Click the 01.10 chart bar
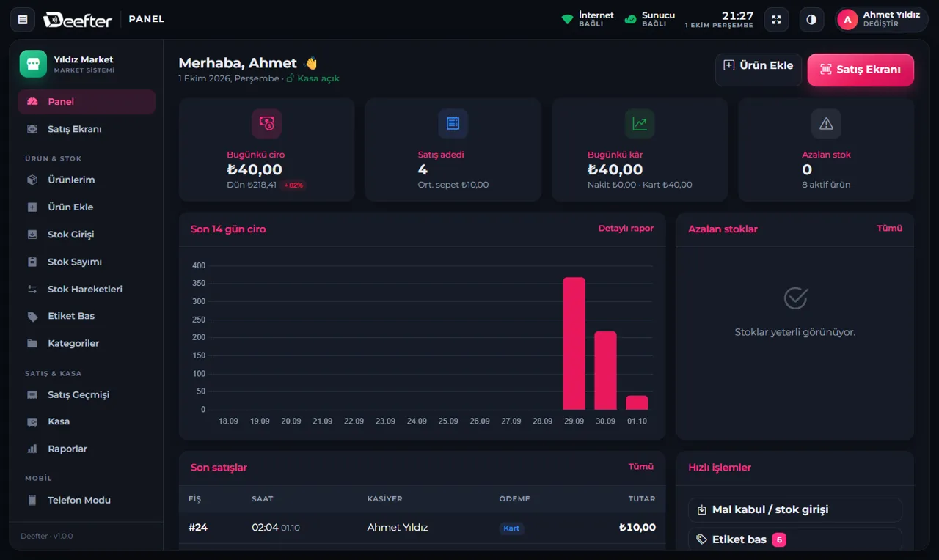 [x=637, y=402]
